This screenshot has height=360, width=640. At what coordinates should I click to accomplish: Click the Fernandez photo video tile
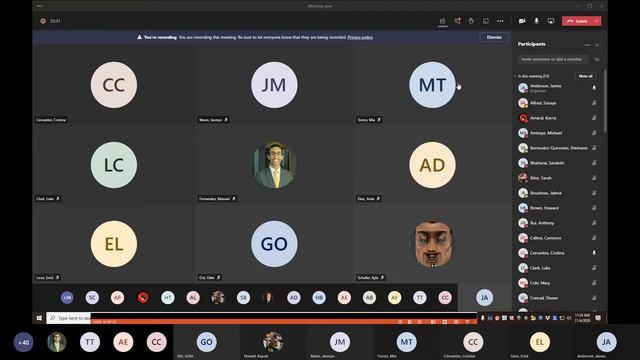[274, 164]
